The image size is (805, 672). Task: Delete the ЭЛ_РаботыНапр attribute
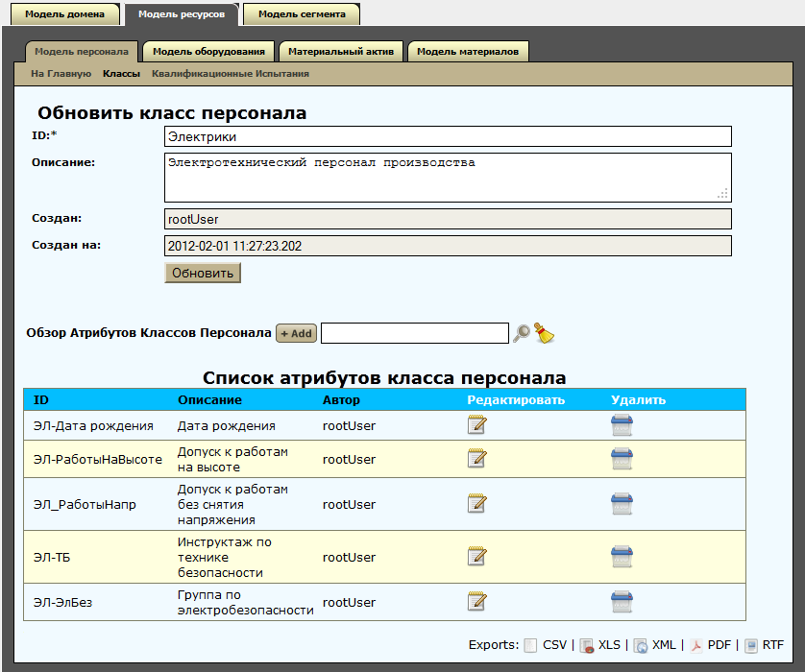622,504
